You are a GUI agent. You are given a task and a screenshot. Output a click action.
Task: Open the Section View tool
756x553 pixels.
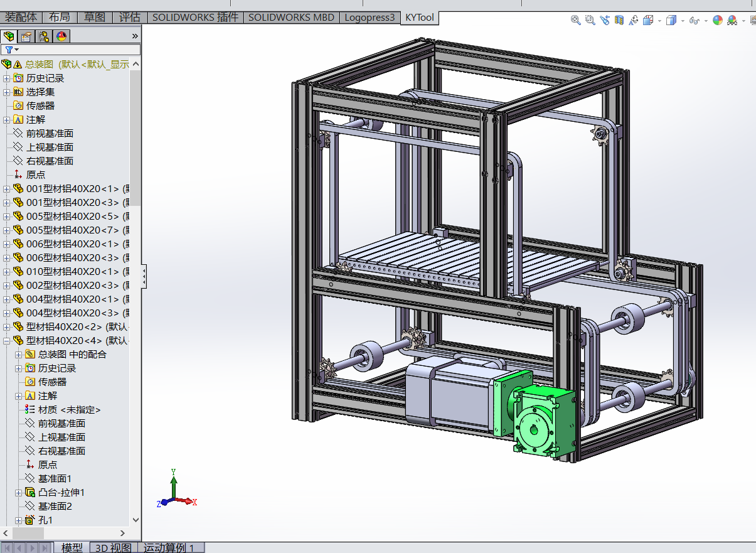click(619, 20)
